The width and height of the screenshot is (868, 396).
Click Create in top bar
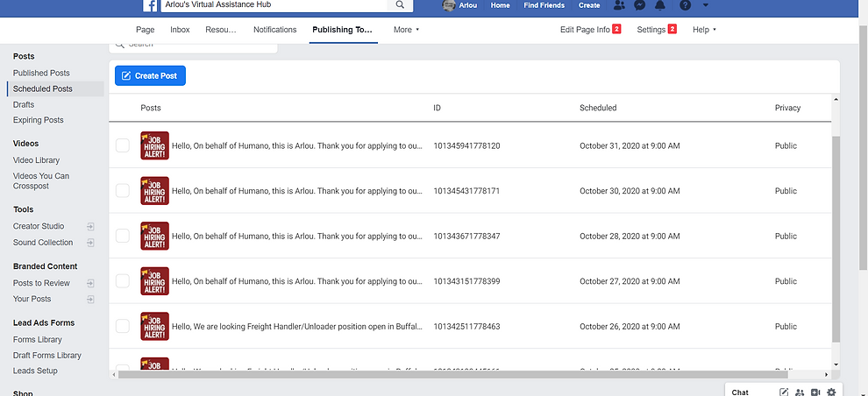pyautogui.click(x=589, y=5)
